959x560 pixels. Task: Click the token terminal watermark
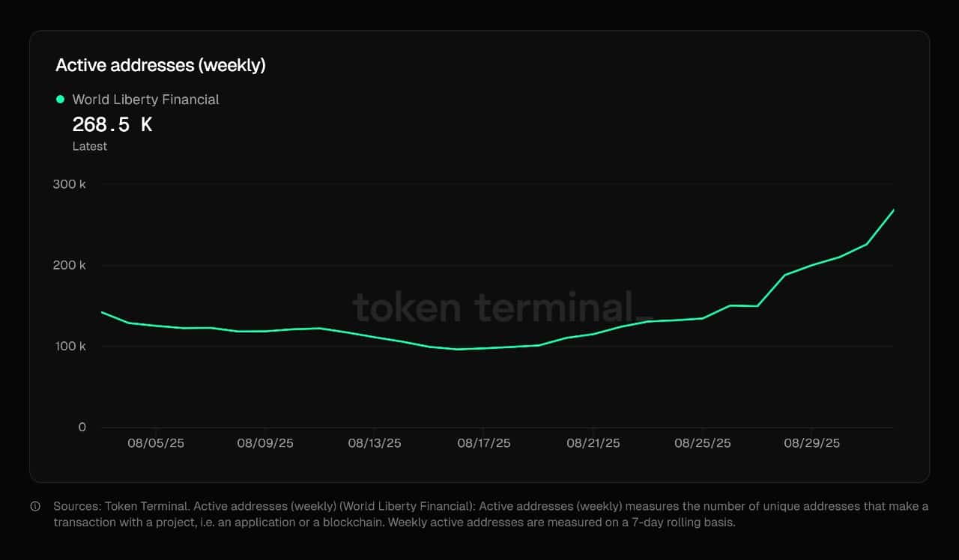click(502, 307)
